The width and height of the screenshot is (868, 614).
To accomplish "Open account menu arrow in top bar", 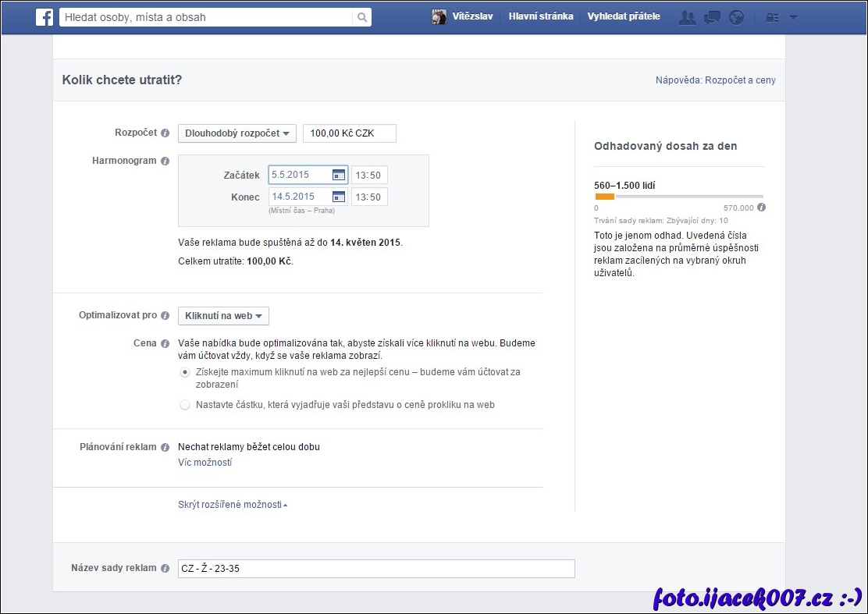I will click(793, 17).
